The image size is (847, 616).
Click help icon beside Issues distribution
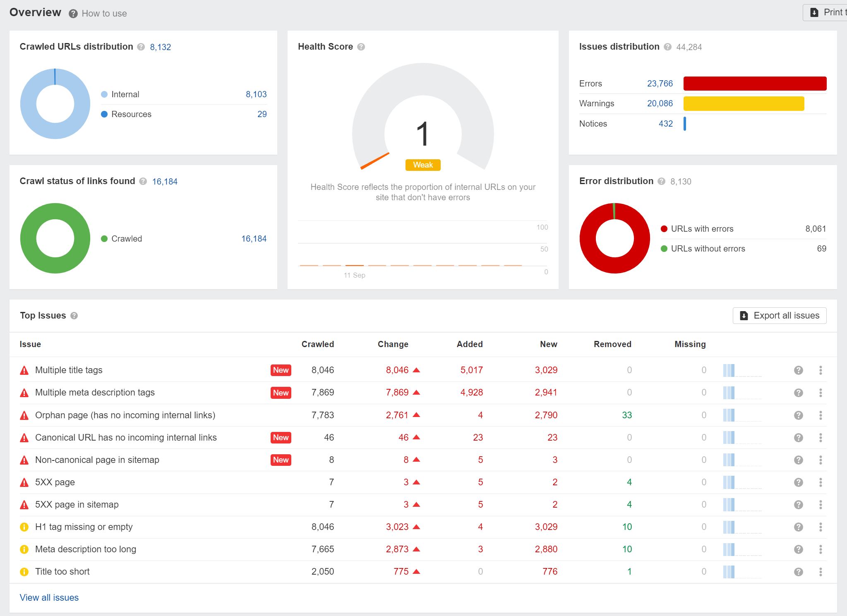(667, 47)
